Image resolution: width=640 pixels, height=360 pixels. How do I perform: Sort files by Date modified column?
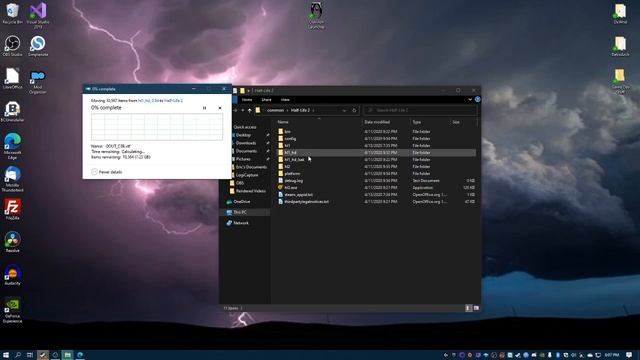(x=377, y=122)
